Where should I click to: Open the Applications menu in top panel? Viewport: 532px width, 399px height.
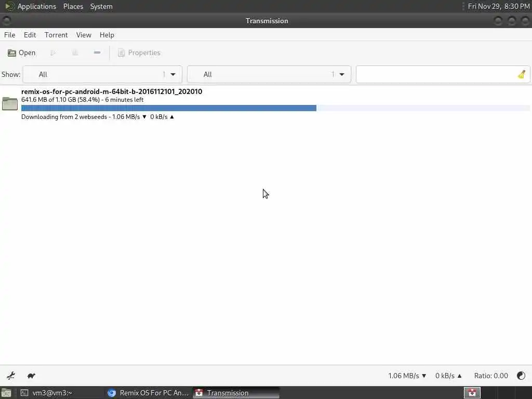(31, 6)
